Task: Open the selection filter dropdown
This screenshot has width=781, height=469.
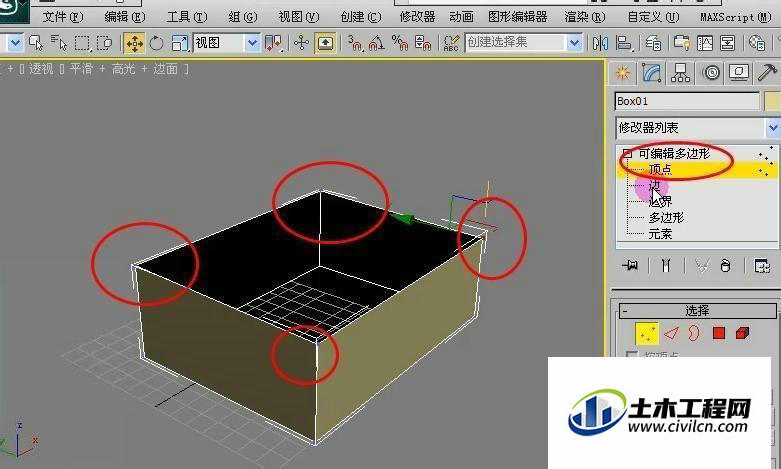Action: (15, 43)
